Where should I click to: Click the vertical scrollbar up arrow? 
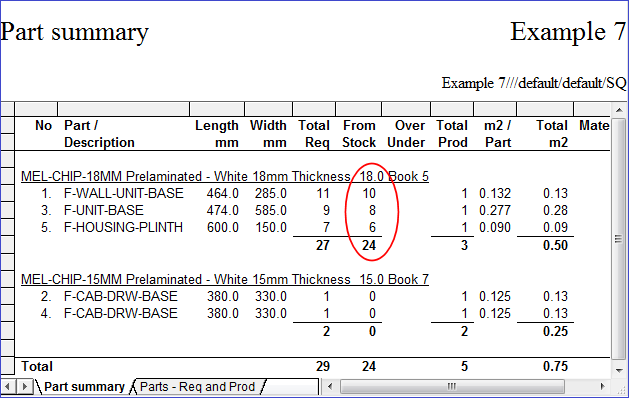tap(619, 110)
